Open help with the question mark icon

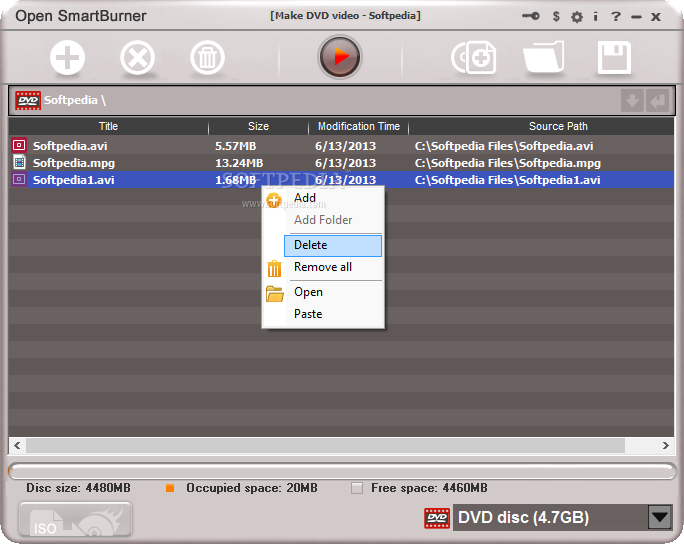(x=616, y=17)
